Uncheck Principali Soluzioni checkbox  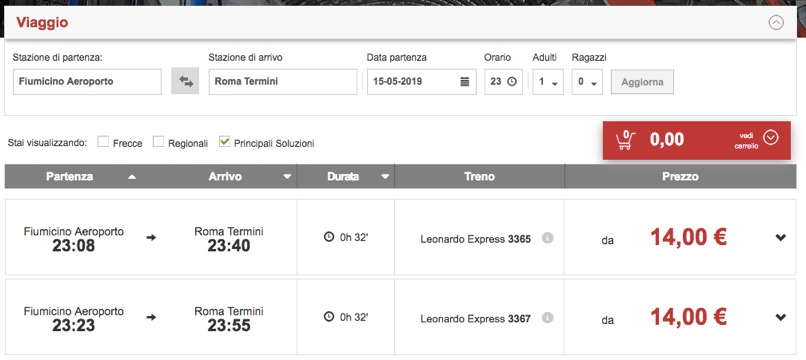(x=224, y=141)
